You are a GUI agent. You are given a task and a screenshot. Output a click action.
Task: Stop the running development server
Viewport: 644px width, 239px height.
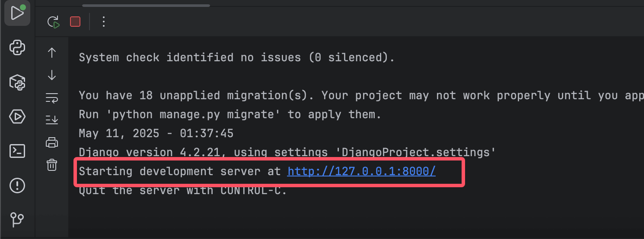tap(75, 22)
